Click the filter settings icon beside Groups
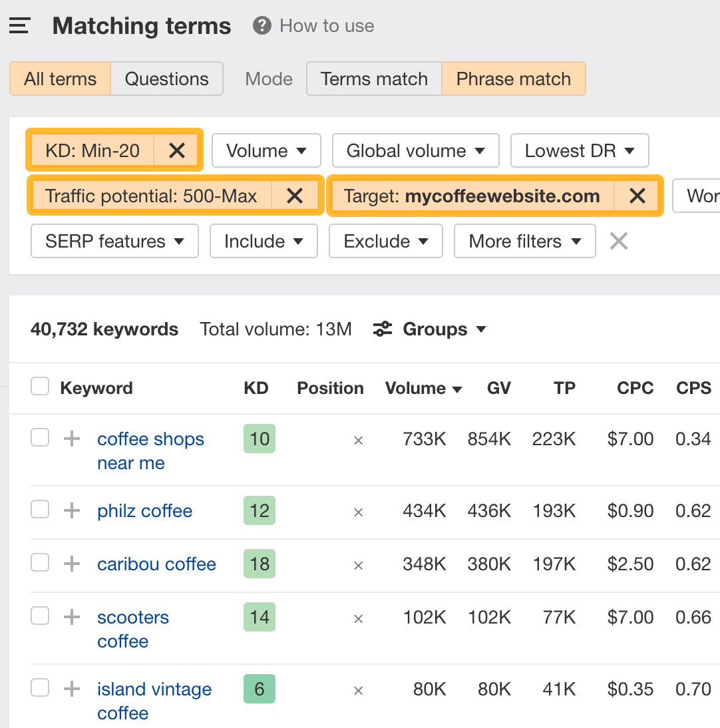The height and width of the screenshot is (728, 720). (x=381, y=329)
